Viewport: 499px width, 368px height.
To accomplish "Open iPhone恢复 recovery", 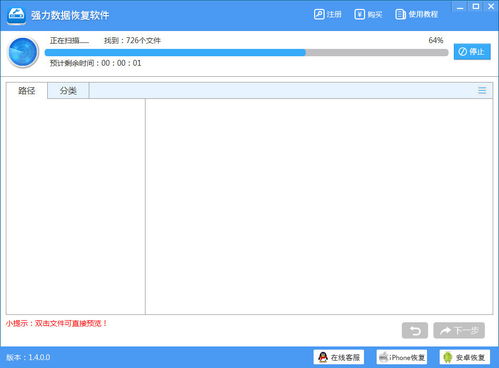I will point(402,357).
